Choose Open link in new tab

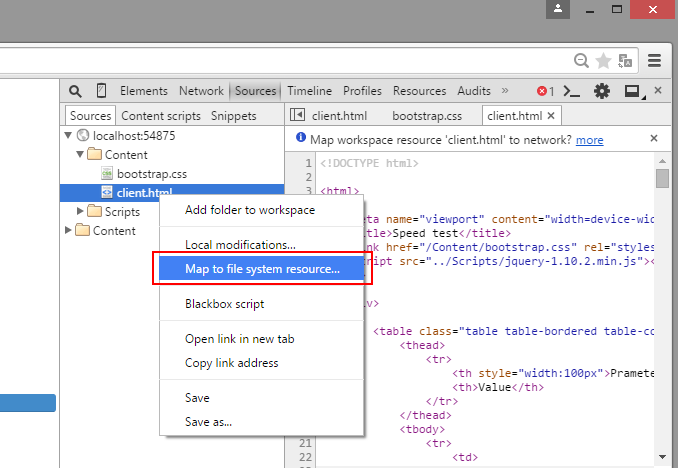coord(262,339)
